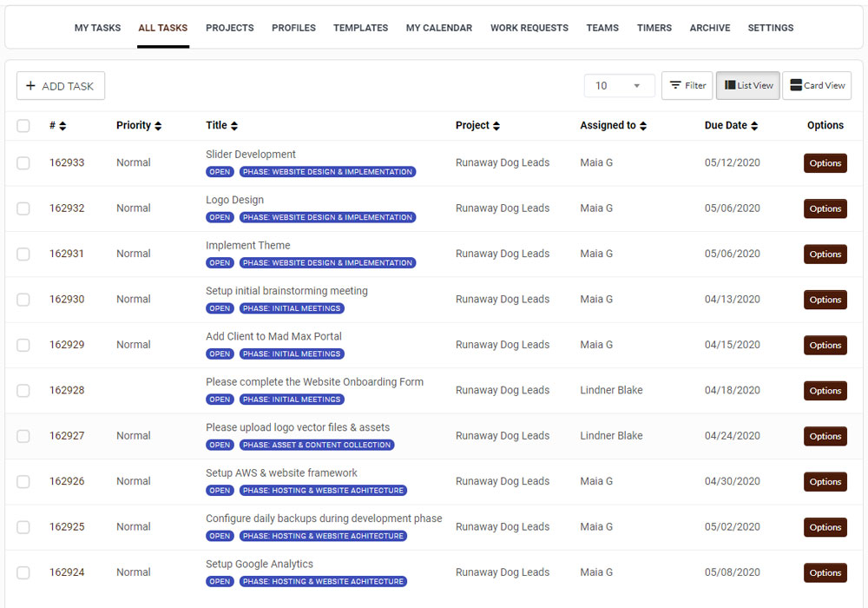Open Options for brainstorming meeting task
868x608 pixels.
(825, 300)
